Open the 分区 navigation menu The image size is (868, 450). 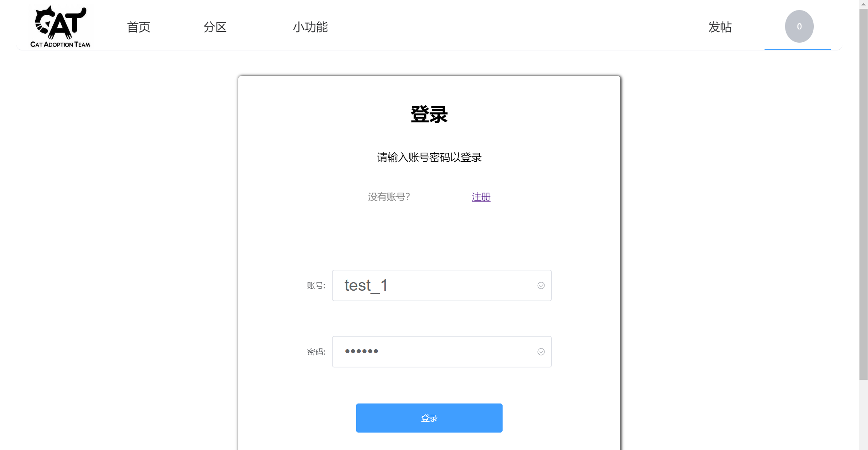pos(215,27)
